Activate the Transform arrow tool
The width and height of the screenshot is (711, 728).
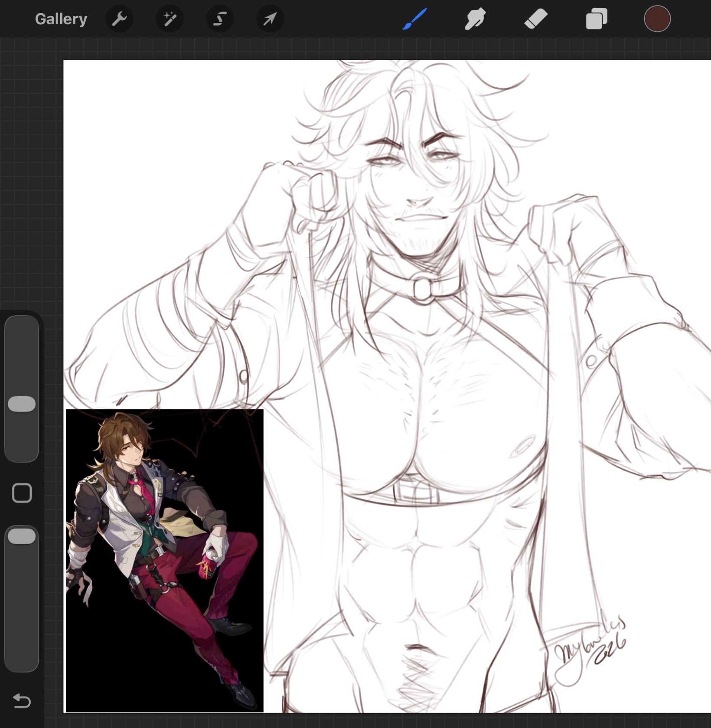pyautogui.click(x=270, y=19)
